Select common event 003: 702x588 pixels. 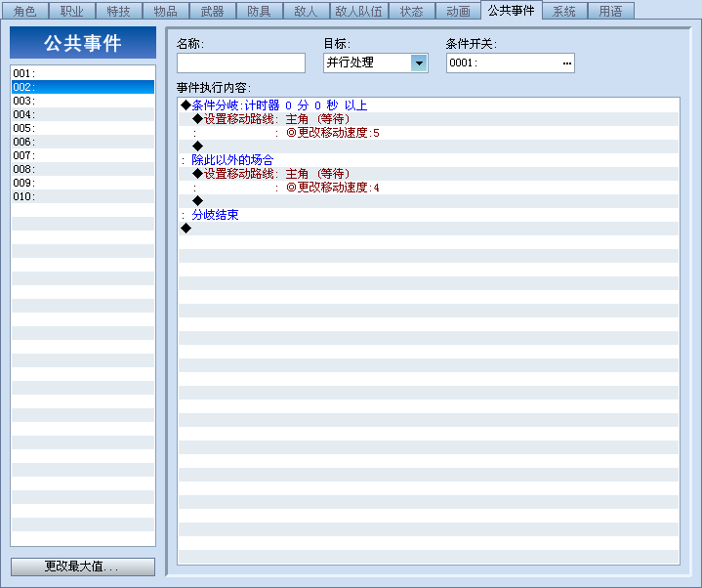tap(83, 101)
